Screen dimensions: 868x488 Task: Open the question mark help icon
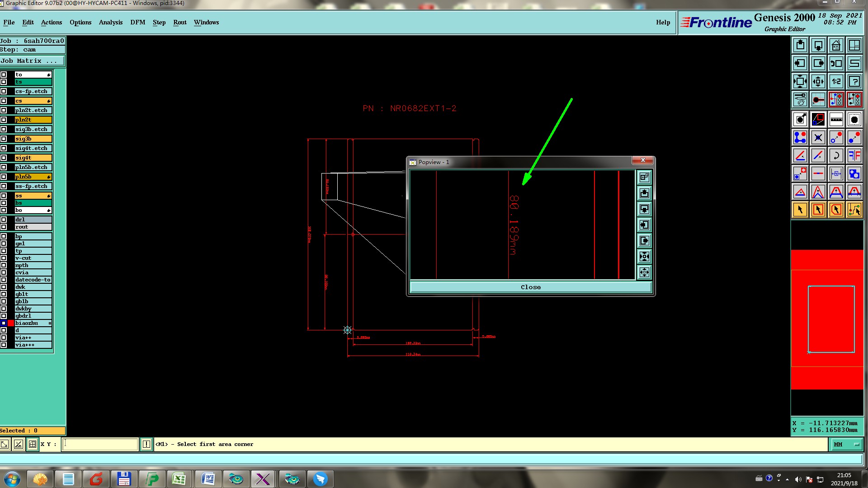[x=854, y=82]
